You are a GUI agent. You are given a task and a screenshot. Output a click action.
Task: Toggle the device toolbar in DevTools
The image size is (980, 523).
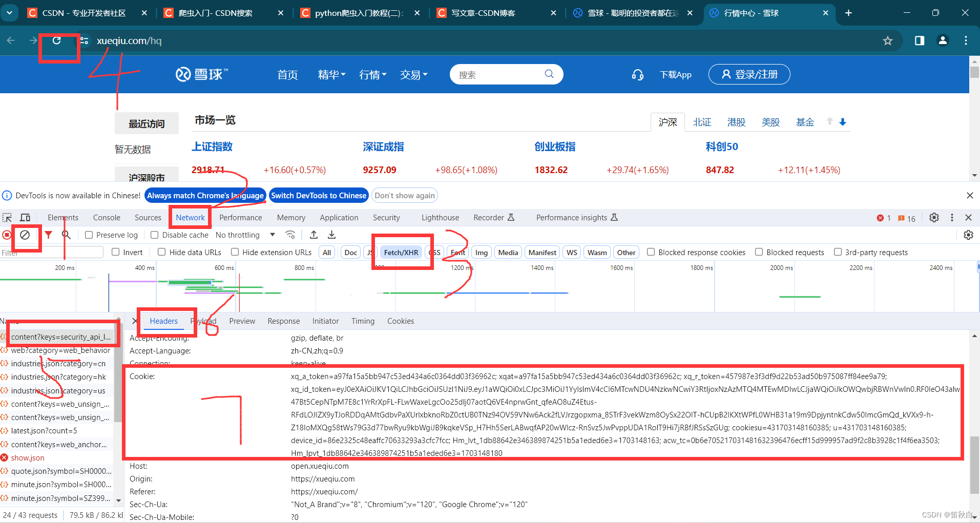[25, 217]
